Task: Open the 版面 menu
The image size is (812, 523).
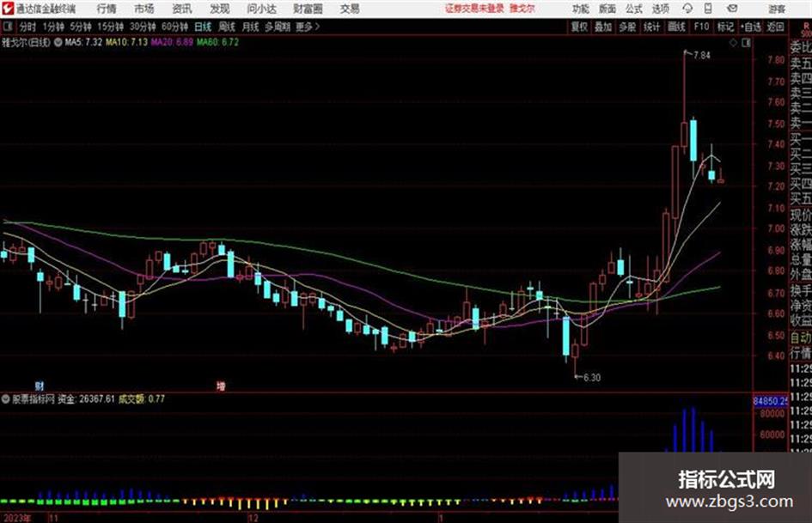Action: pos(607,9)
